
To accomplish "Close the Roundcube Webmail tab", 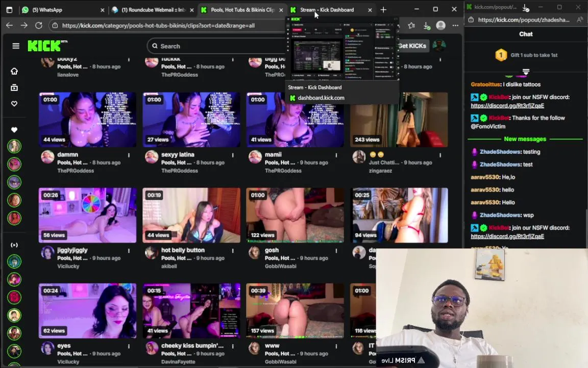I will pyautogui.click(x=191, y=10).
